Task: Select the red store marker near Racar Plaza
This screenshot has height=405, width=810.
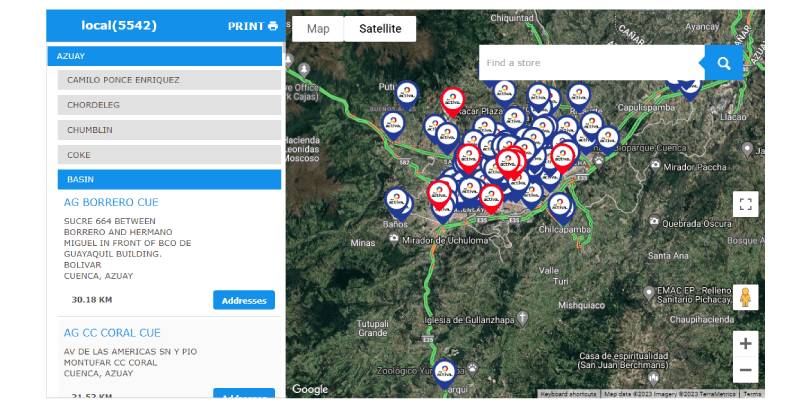Action: 453,102
